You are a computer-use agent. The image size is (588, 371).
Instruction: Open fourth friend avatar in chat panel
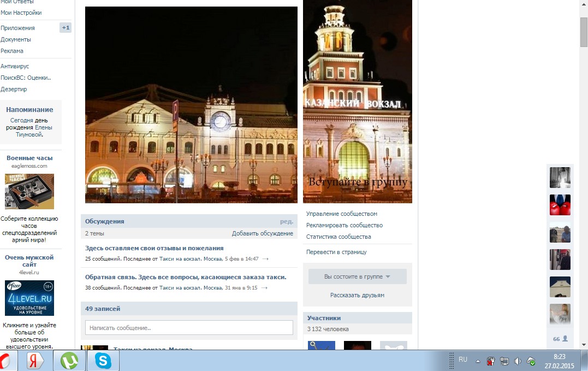pos(560,260)
